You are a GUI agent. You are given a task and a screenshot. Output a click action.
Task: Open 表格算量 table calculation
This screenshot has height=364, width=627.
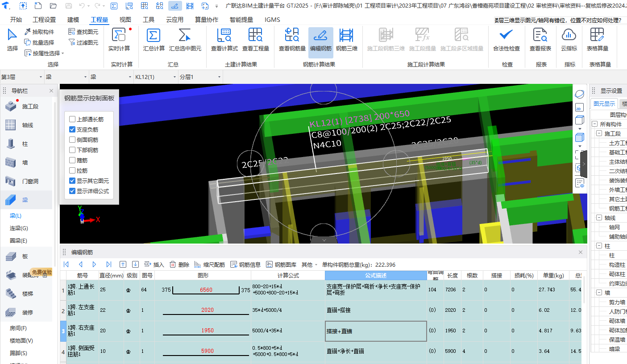point(598,40)
